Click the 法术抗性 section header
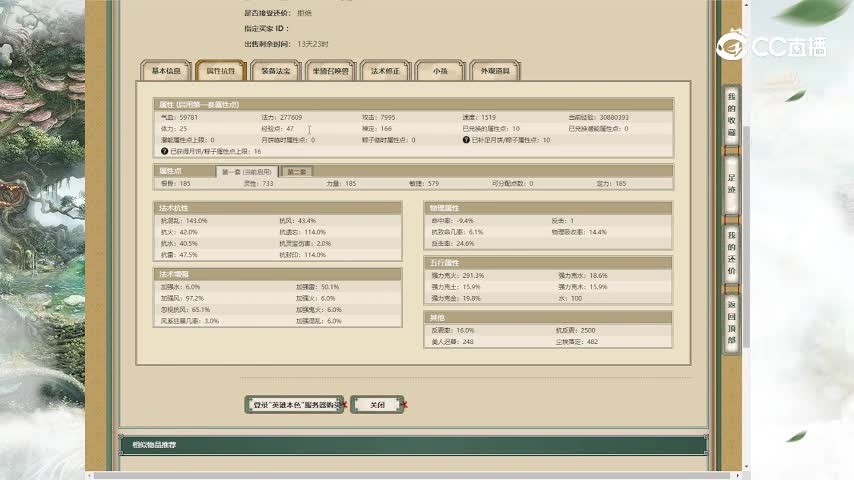Viewport: 854px width, 480px height. pyautogui.click(x=278, y=208)
